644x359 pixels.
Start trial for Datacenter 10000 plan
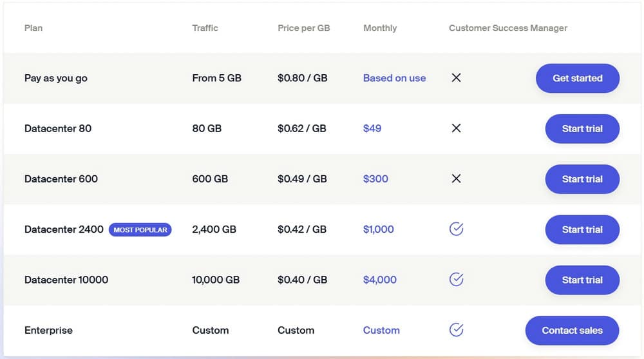tap(582, 280)
